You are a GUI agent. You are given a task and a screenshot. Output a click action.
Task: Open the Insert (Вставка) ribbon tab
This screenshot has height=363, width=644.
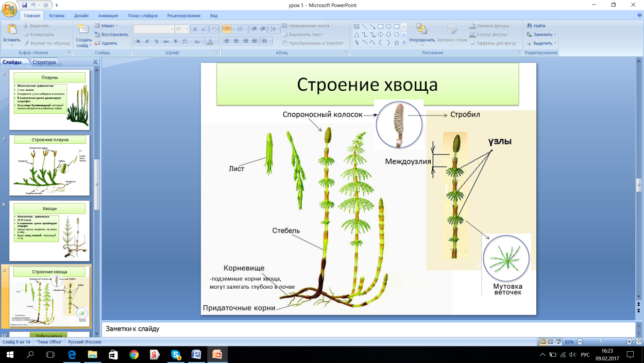click(x=57, y=16)
